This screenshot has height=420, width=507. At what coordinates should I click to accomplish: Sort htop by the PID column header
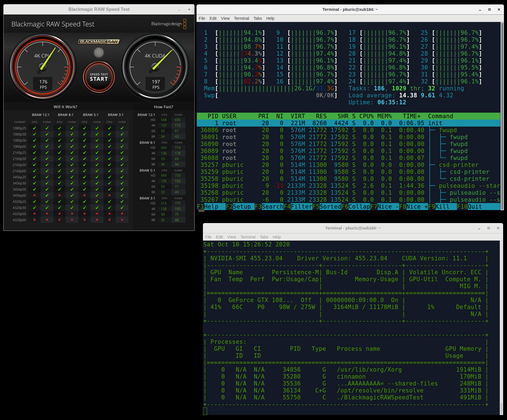(213, 116)
